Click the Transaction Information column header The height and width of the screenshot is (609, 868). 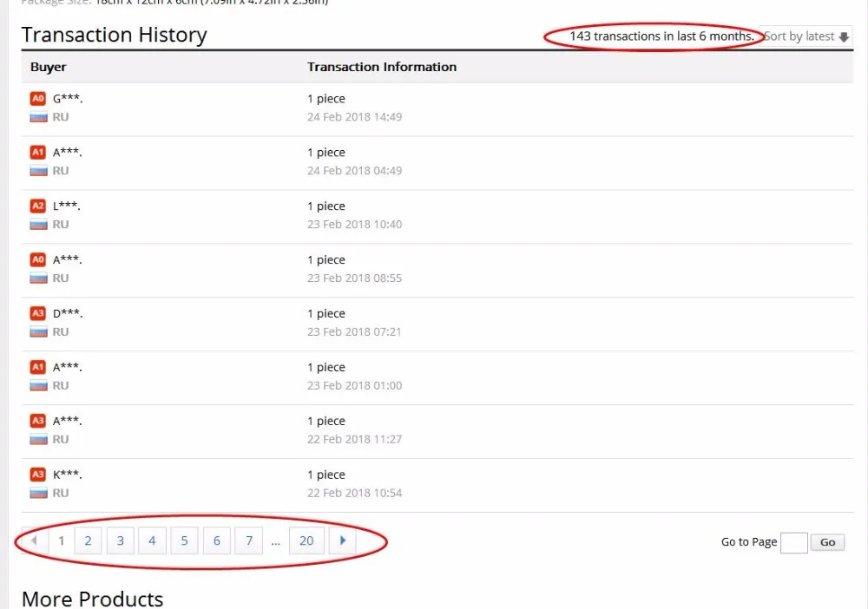(x=382, y=67)
